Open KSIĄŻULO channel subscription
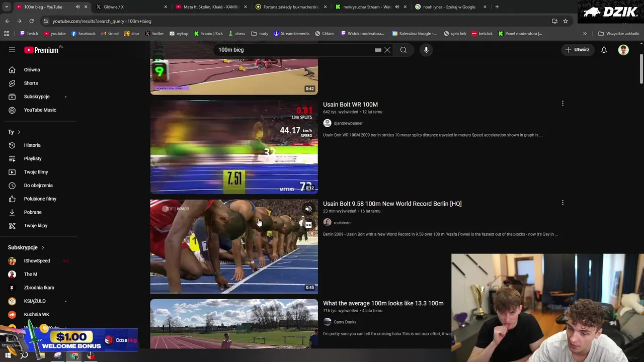 [35, 301]
